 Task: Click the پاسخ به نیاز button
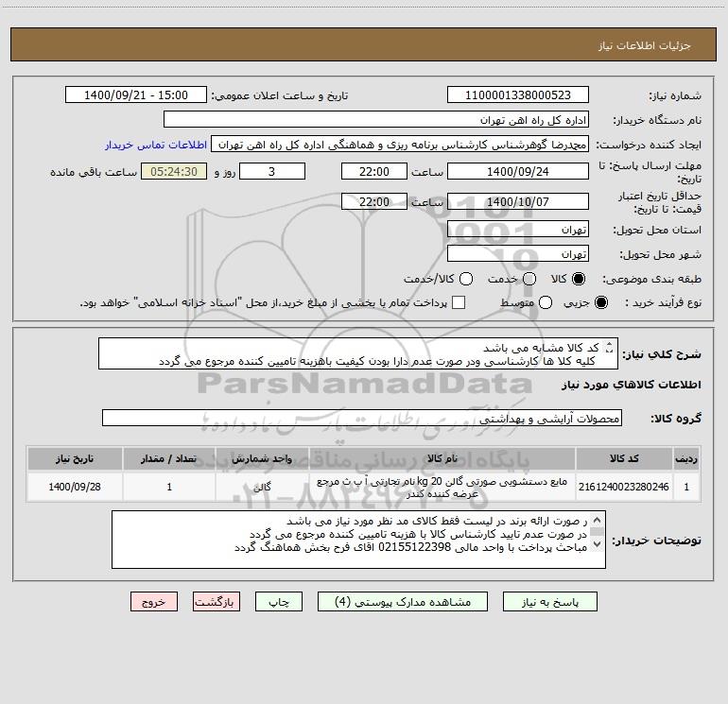tap(550, 602)
